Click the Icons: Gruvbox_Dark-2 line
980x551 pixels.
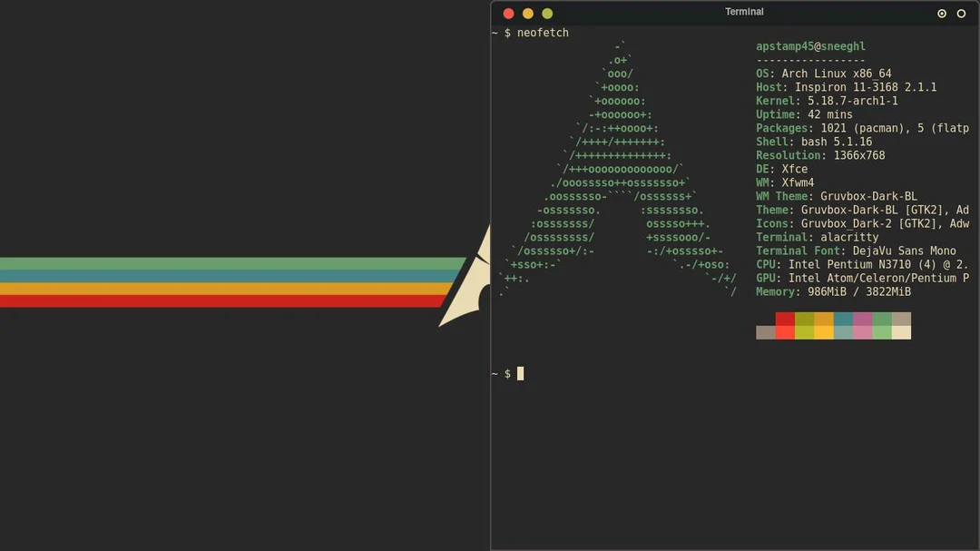(x=863, y=224)
